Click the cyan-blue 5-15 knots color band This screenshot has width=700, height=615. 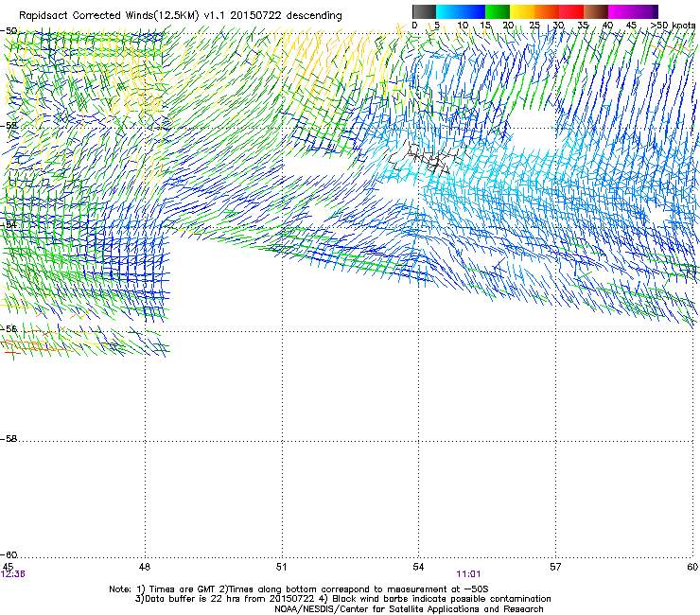461,11
